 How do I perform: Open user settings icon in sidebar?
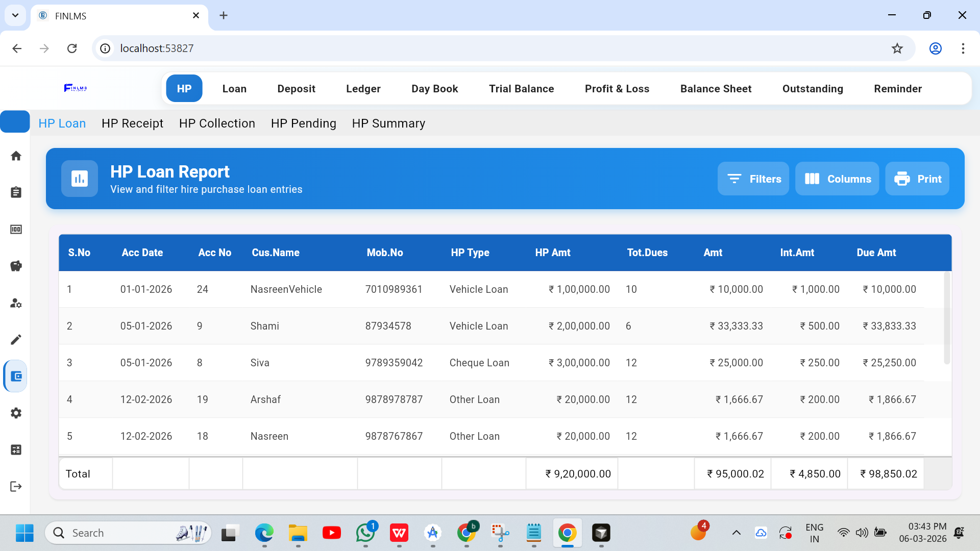(x=16, y=303)
